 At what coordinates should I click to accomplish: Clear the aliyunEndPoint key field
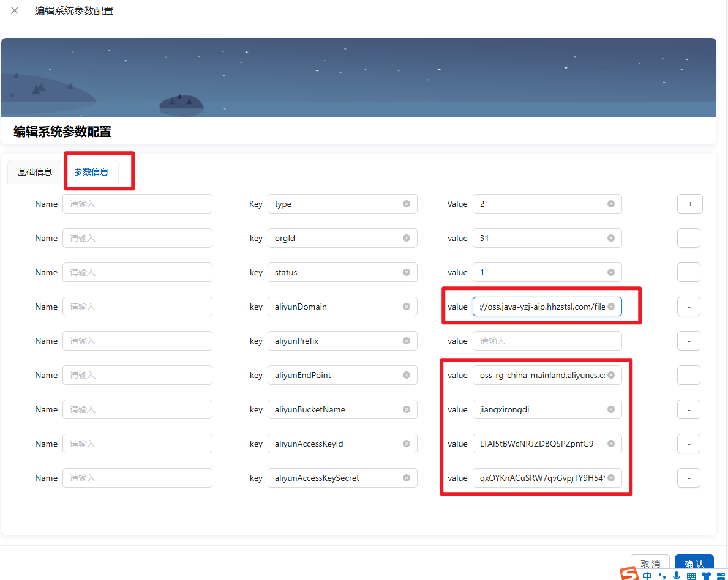click(x=407, y=376)
